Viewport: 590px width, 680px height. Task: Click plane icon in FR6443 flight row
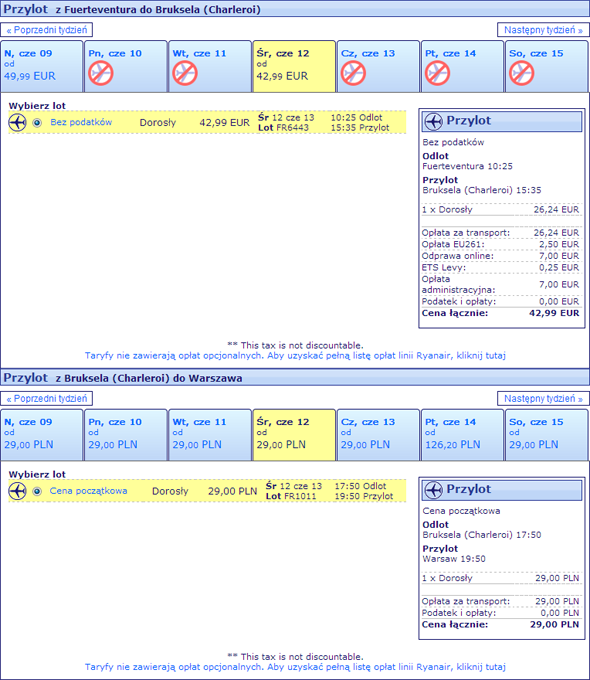17,122
